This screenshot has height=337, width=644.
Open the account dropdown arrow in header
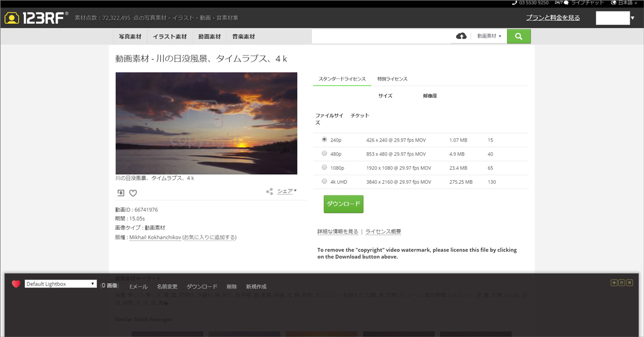pos(633,18)
